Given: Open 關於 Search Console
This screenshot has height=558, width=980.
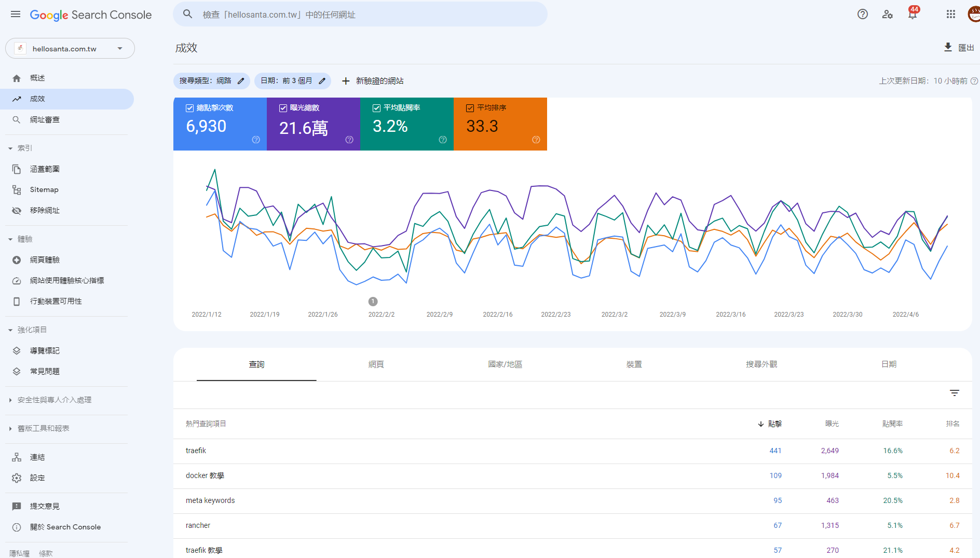Looking at the screenshot, I should (67, 527).
